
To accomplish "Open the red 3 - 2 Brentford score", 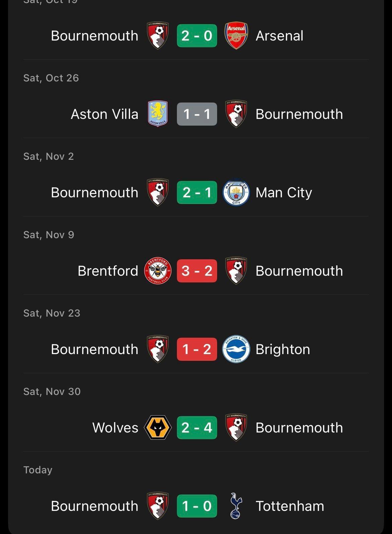I will [197, 271].
